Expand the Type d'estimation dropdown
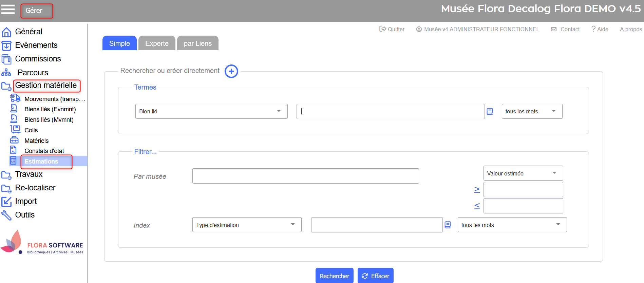This screenshot has height=283, width=644. (x=247, y=225)
